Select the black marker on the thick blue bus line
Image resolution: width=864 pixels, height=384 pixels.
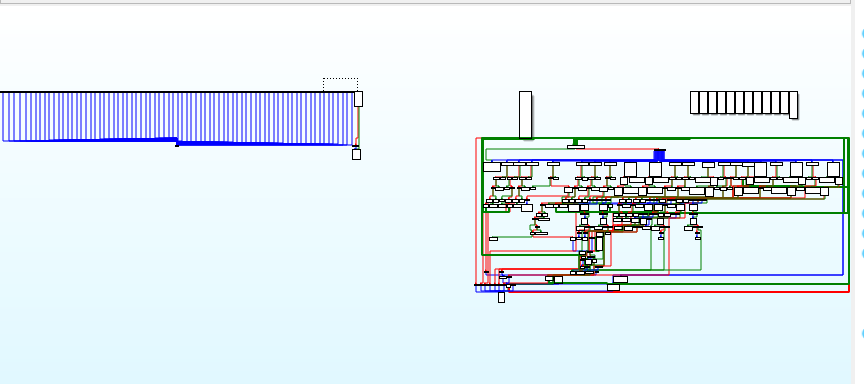coord(177,145)
